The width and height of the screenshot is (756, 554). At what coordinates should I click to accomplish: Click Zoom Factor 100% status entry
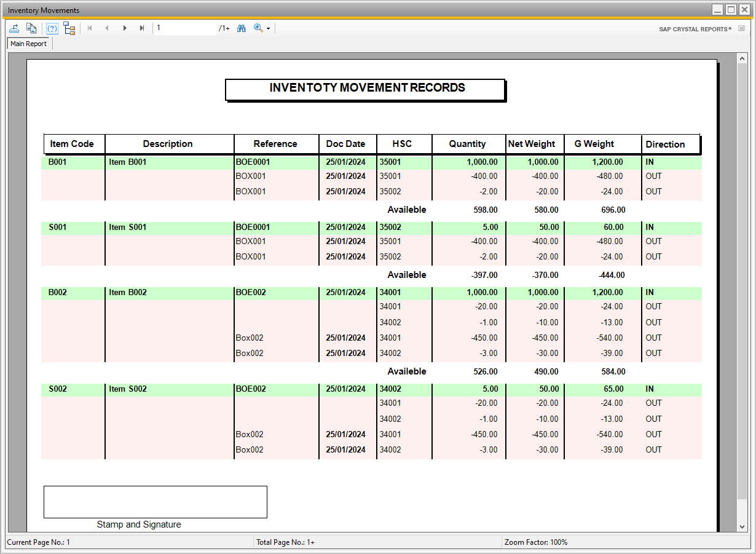click(x=536, y=542)
